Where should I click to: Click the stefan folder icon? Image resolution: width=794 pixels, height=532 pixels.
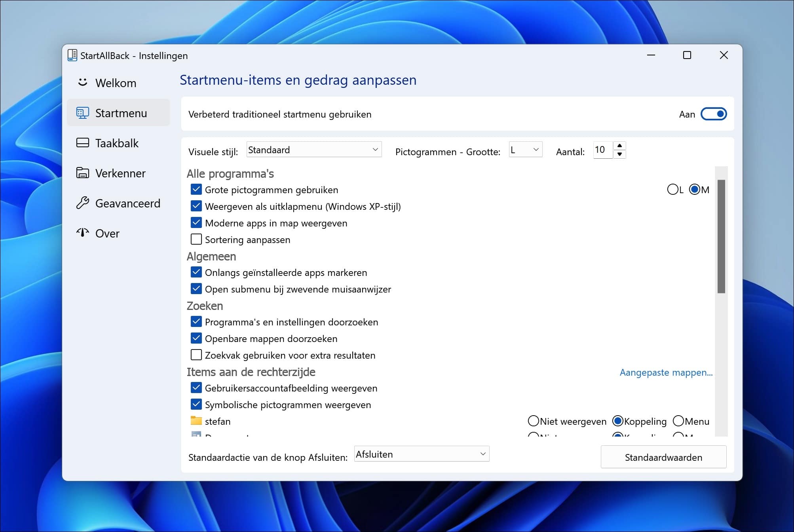[x=196, y=421]
